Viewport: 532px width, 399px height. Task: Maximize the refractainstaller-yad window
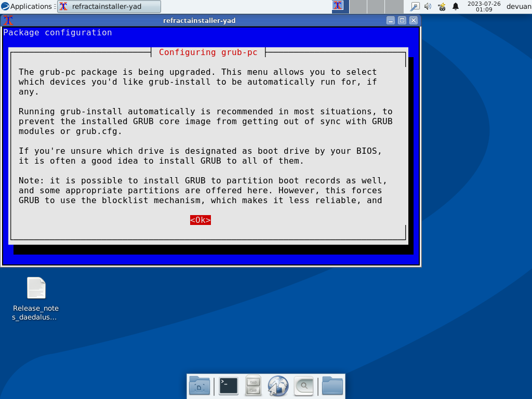pyautogui.click(x=402, y=20)
